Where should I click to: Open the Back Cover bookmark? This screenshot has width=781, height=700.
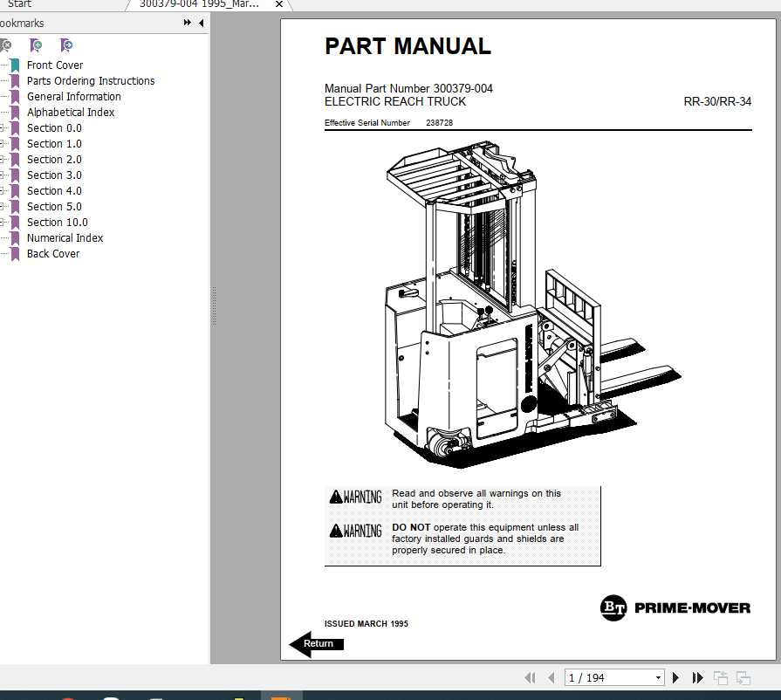(53, 254)
